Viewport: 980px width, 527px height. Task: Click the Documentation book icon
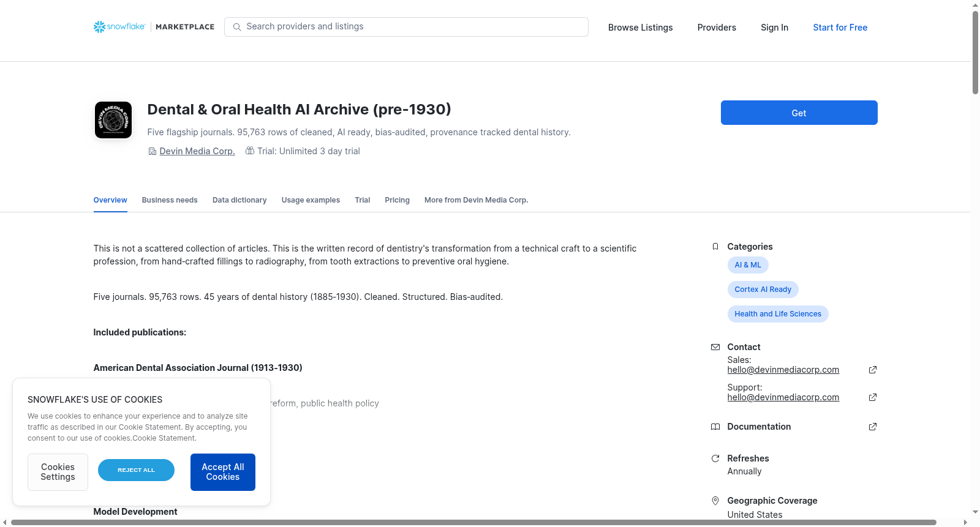click(715, 427)
